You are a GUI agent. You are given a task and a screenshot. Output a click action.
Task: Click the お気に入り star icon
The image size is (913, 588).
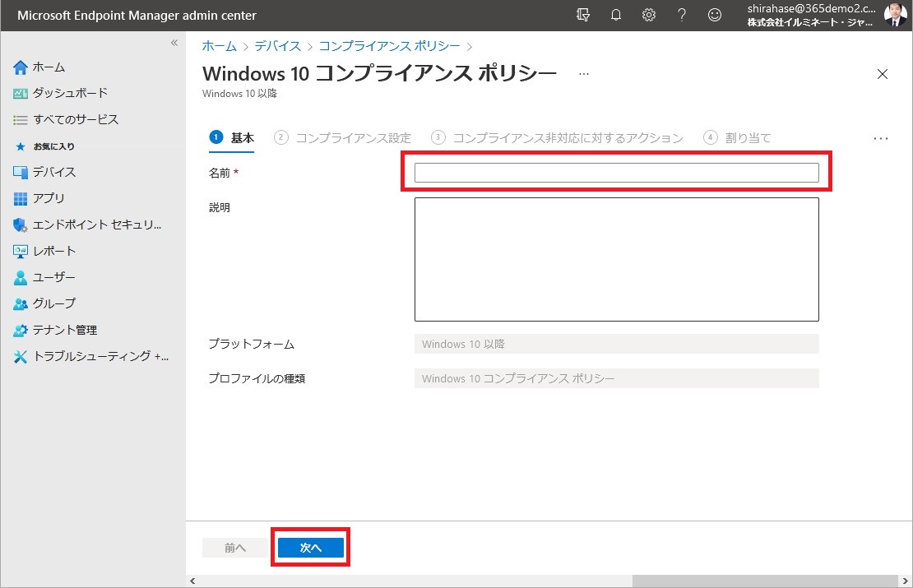click(21, 146)
